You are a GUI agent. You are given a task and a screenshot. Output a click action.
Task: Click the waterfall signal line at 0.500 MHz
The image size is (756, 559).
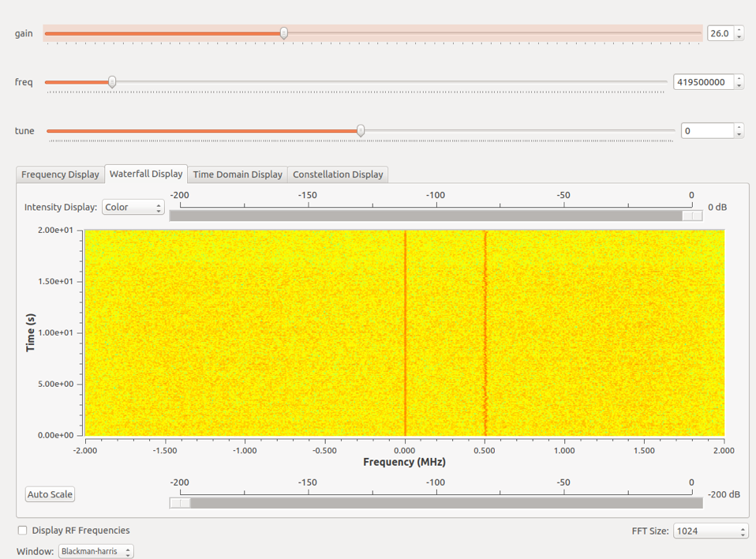tap(485, 333)
